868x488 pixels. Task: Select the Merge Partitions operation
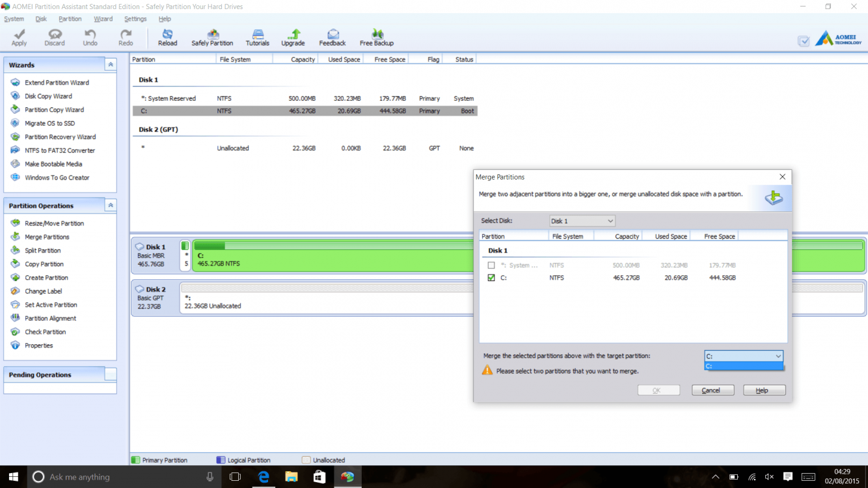[x=40, y=237]
